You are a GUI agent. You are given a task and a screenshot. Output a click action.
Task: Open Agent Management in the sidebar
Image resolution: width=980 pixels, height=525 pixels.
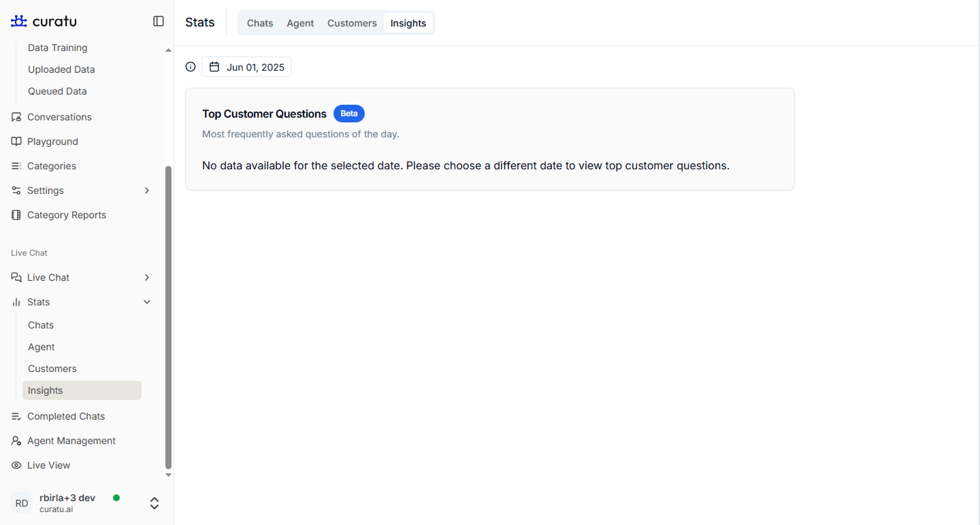[71, 441]
